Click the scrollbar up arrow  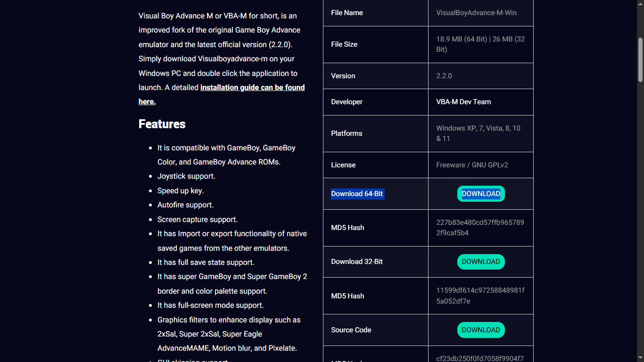pyautogui.click(x=640, y=4)
